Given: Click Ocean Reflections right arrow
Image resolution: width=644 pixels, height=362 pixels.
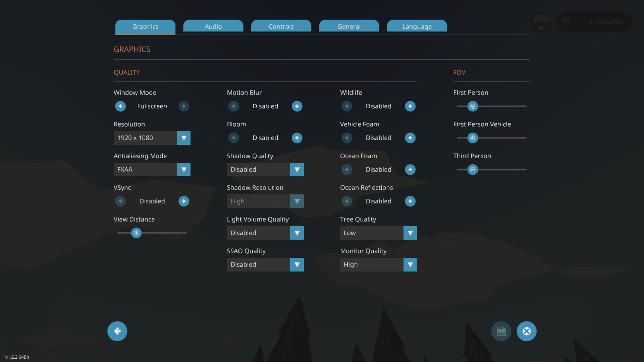Looking at the screenshot, I should point(410,201).
